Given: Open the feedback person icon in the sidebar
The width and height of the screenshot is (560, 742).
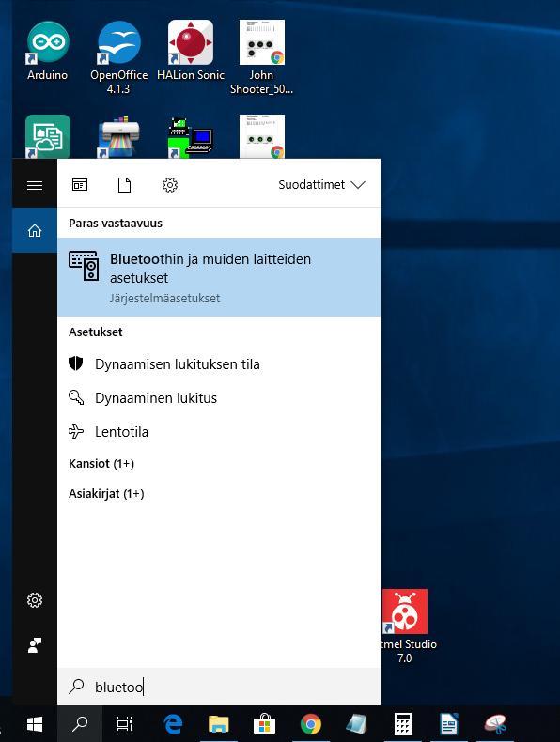Looking at the screenshot, I should click(x=35, y=645).
